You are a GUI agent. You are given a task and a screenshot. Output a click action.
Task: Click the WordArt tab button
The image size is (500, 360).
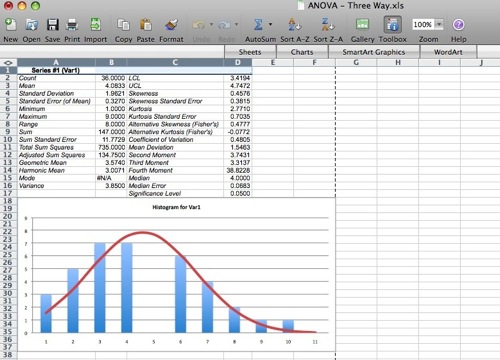448,52
